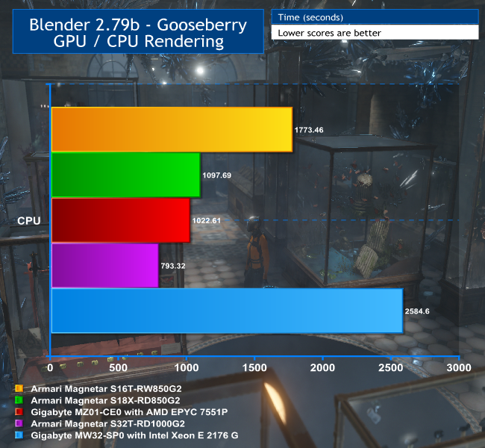Click the CPU axis category label
Screen dimensions: 485x448
point(29,221)
